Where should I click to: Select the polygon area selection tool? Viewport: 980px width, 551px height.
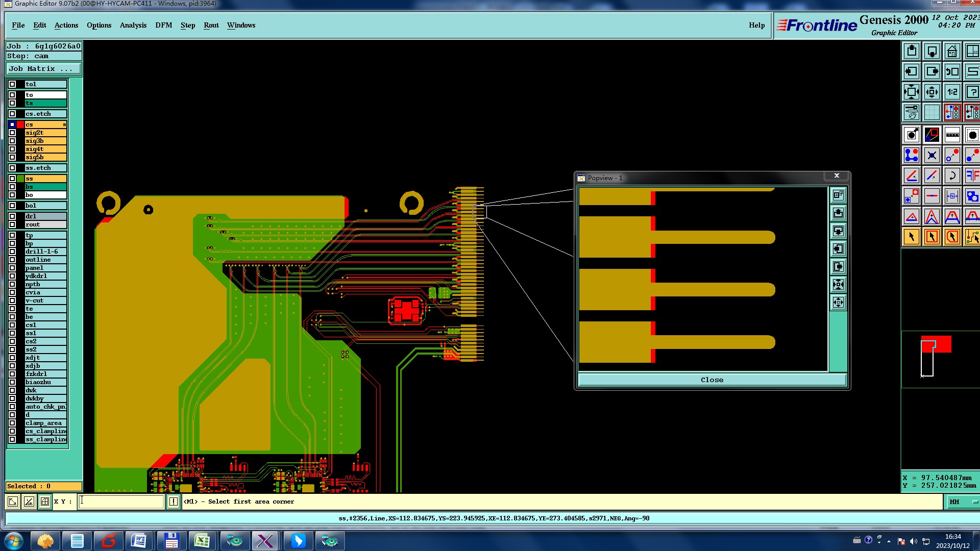(952, 237)
